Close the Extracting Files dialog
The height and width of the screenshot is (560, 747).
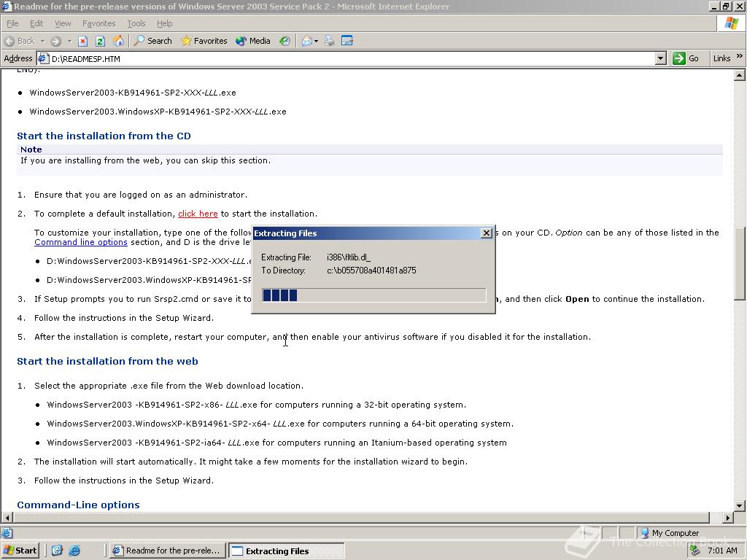(487, 233)
